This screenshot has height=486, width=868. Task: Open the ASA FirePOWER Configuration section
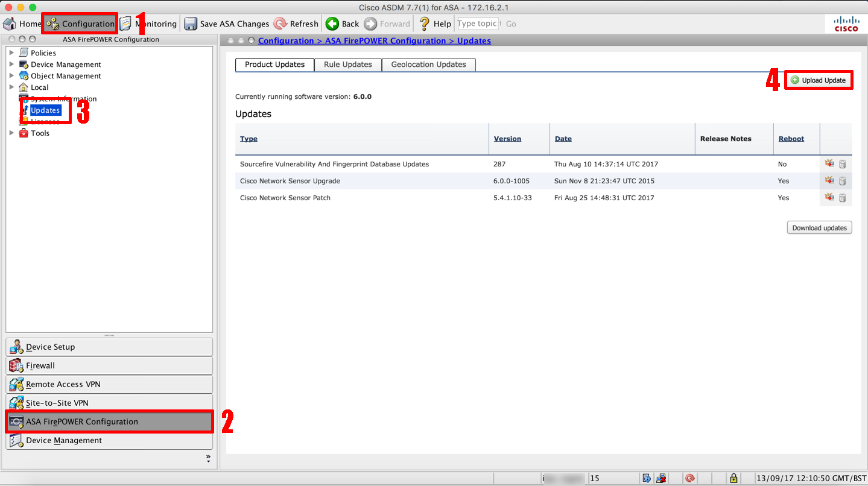click(x=109, y=421)
